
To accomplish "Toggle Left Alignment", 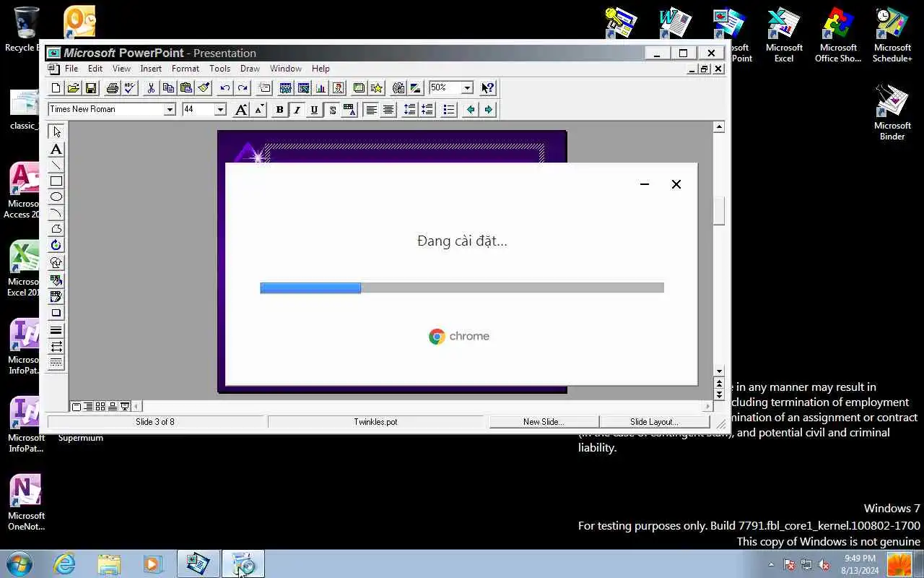I will pos(371,110).
